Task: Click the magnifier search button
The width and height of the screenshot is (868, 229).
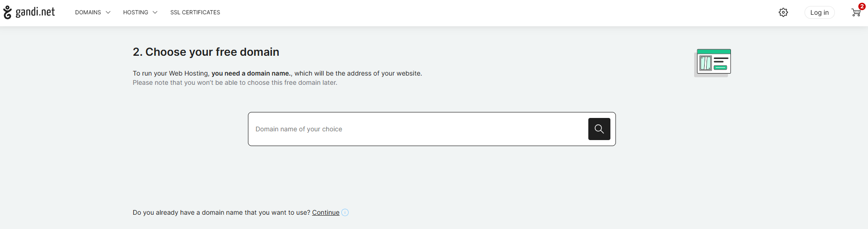Action: [599, 129]
